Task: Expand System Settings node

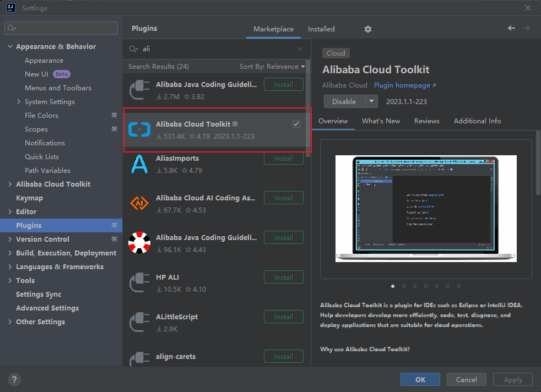Action: 19,101
